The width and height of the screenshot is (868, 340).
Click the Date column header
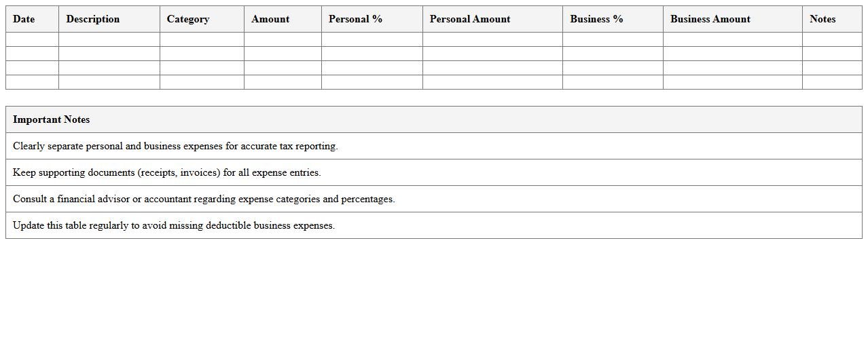[x=24, y=19]
